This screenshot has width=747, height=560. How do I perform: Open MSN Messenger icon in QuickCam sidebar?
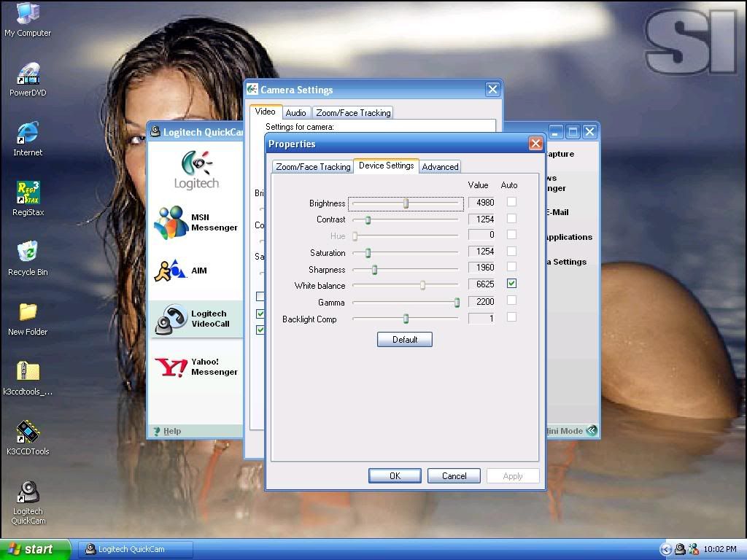(x=171, y=222)
